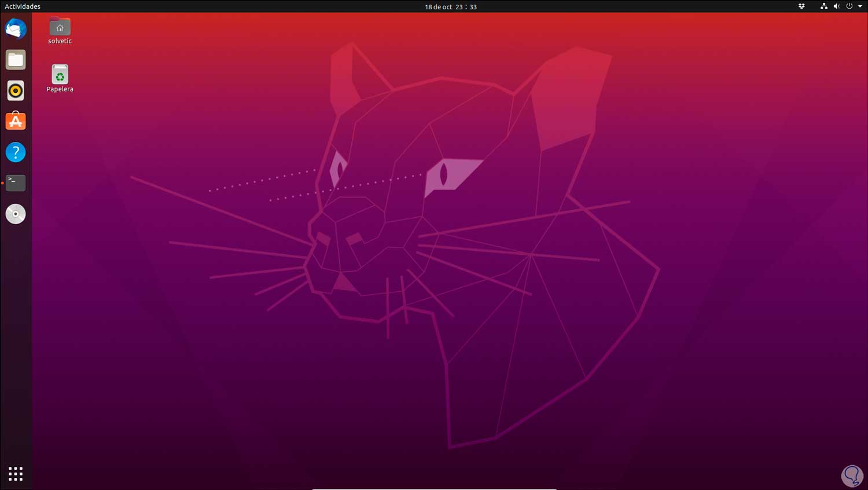Open Rhythmbox music player in the dock
The width and height of the screenshot is (868, 490).
point(16,90)
